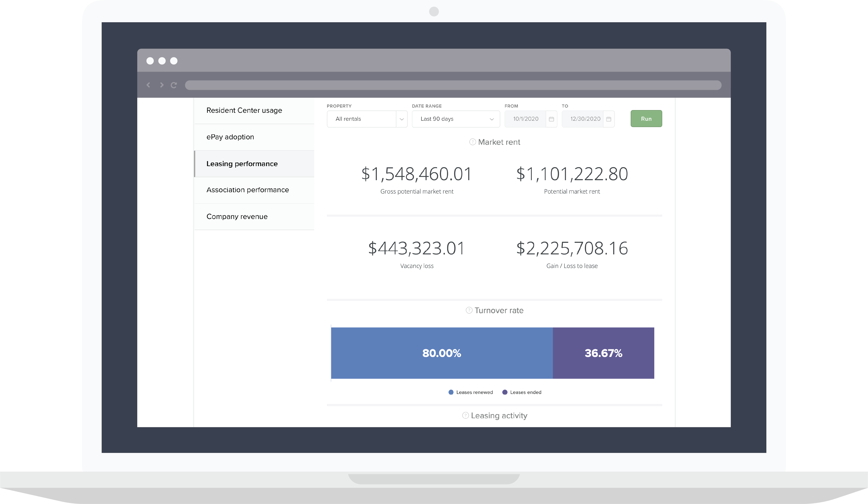Click the first window control dot
This screenshot has width=868, height=504.
[150, 61]
